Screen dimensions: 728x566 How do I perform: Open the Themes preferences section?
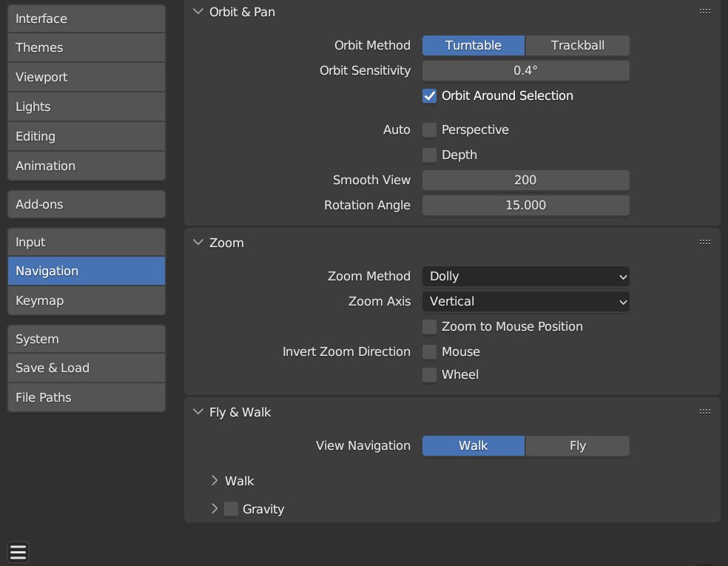[86, 47]
